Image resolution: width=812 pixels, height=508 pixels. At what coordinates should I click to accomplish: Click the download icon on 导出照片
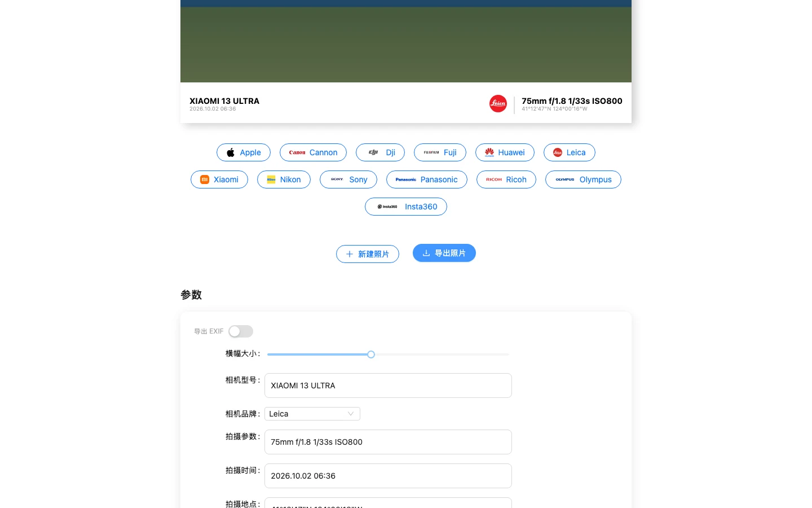coord(426,253)
